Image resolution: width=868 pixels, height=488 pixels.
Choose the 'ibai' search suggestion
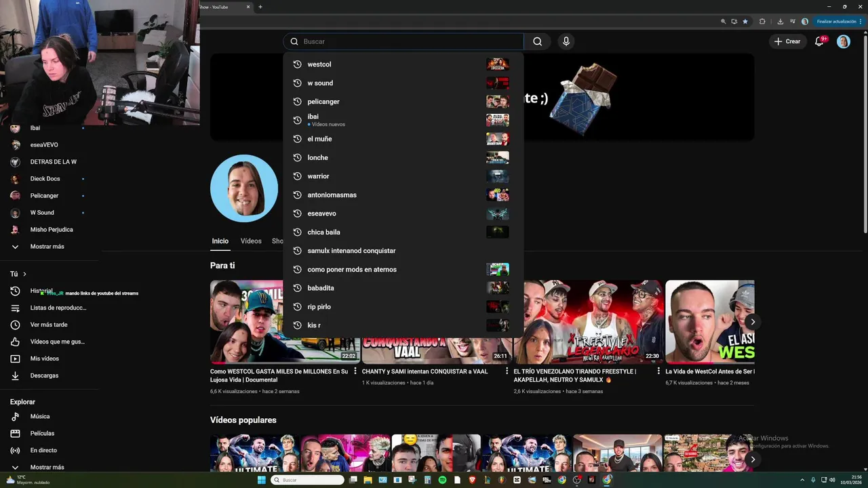click(403, 120)
